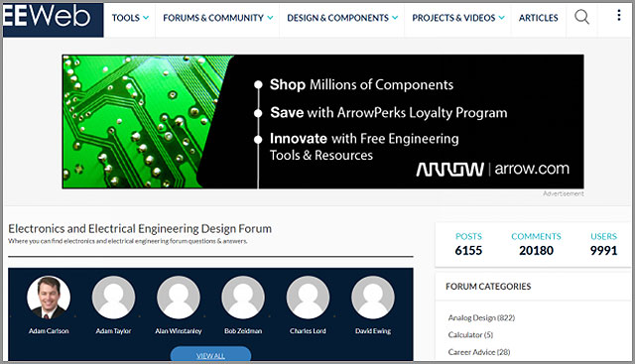This screenshot has height=364, width=635.
Task: Click the Alan Winstanley name link
Action: coord(179,331)
